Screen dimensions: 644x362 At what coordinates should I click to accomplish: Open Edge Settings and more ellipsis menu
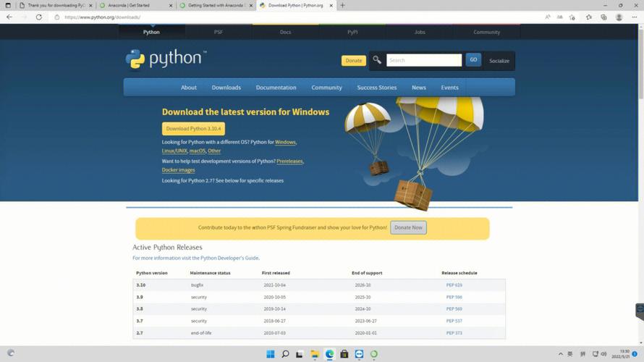pyautogui.click(x=634, y=17)
